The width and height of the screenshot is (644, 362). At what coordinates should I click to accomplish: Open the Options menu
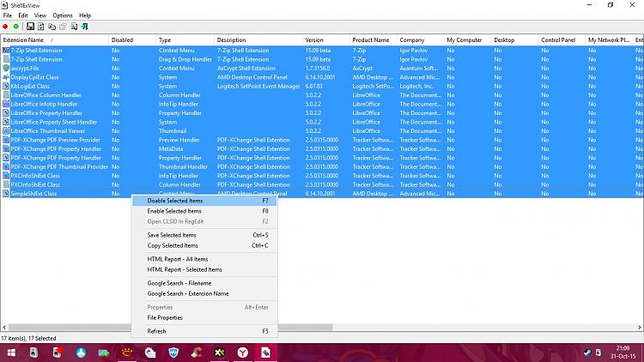pos(63,15)
